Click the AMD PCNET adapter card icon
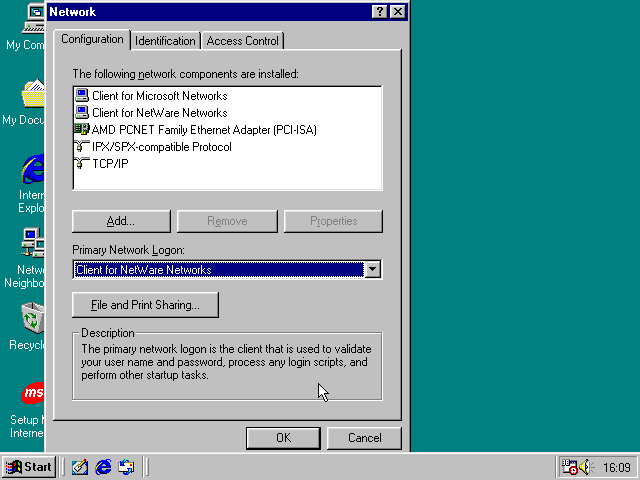This screenshot has width=640, height=480. [82, 129]
